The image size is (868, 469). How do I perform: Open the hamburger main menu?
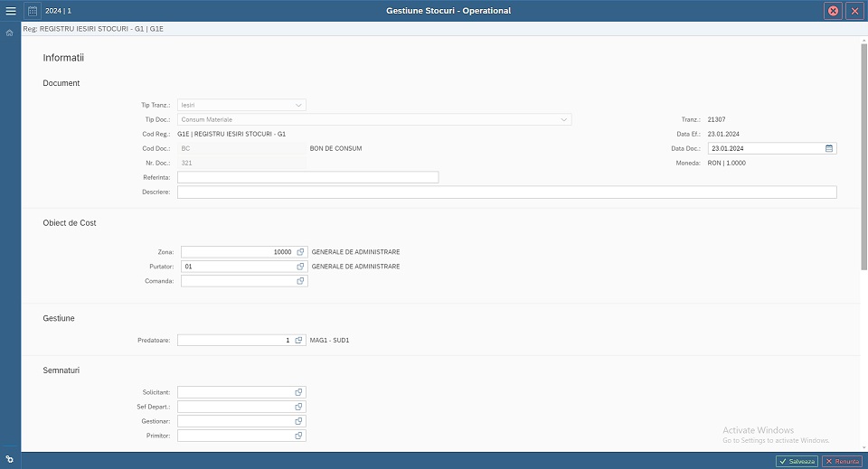[11, 11]
